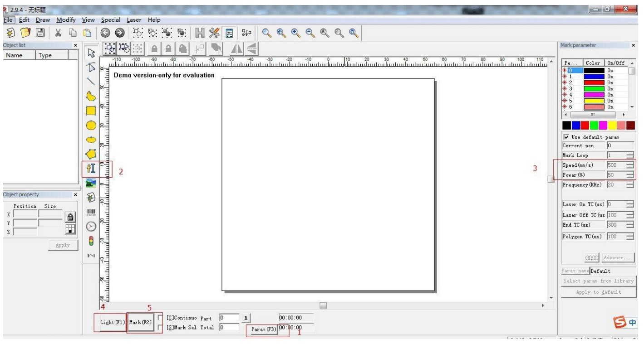The height and width of the screenshot is (344, 644).
Task: Click the Mark(F2) button
Action: 140,322
